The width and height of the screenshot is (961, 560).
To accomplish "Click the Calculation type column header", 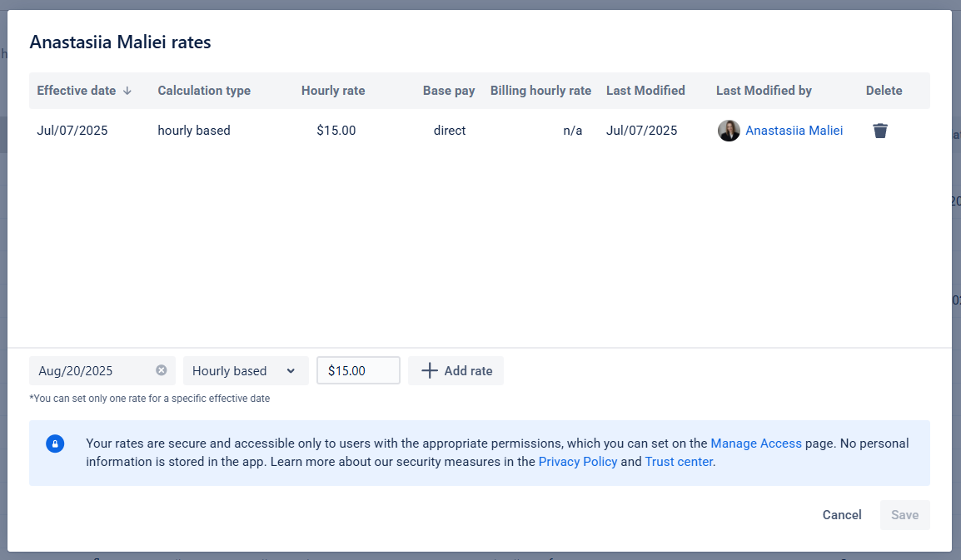I will pyautogui.click(x=204, y=91).
